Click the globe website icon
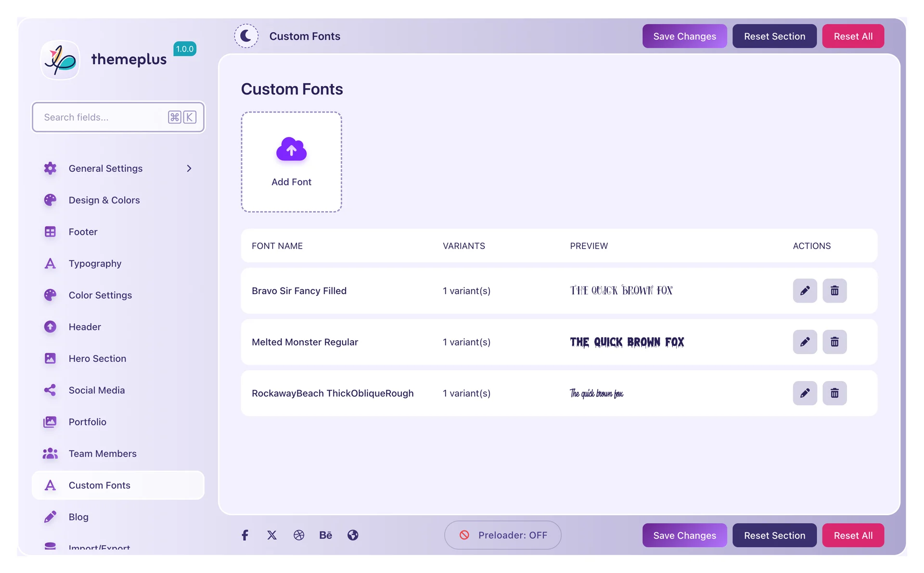 353,535
